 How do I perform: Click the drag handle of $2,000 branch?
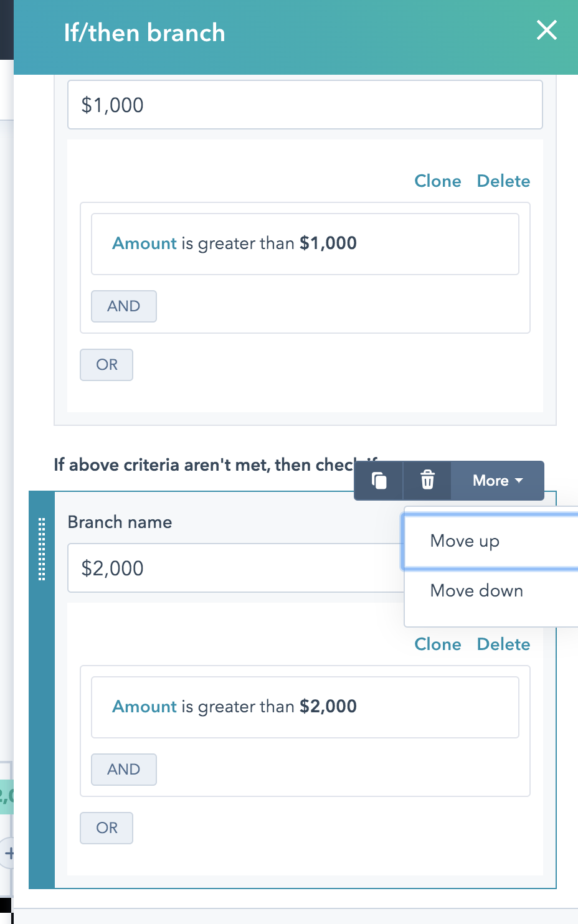[x=42, y=549]
